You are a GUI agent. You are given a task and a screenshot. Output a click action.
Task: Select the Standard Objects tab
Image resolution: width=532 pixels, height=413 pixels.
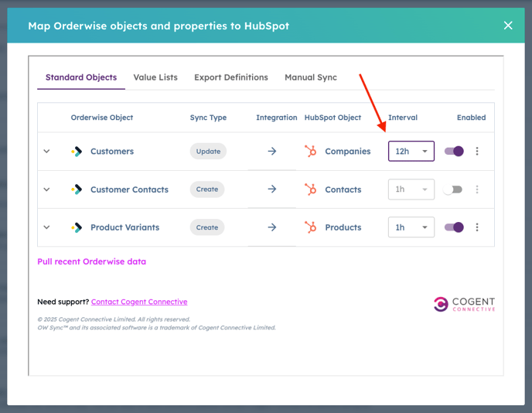pos(81,77)
